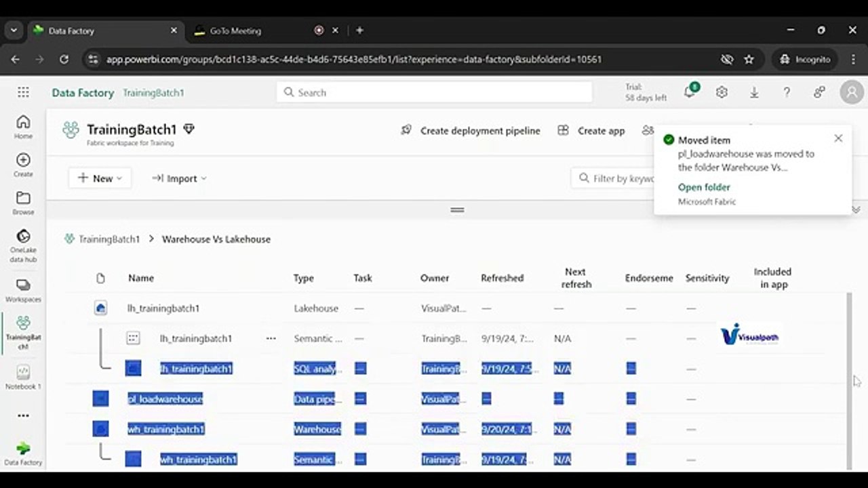Open OneLake data hub
This screenshot has width=868, height=488.
coord(23,245)
